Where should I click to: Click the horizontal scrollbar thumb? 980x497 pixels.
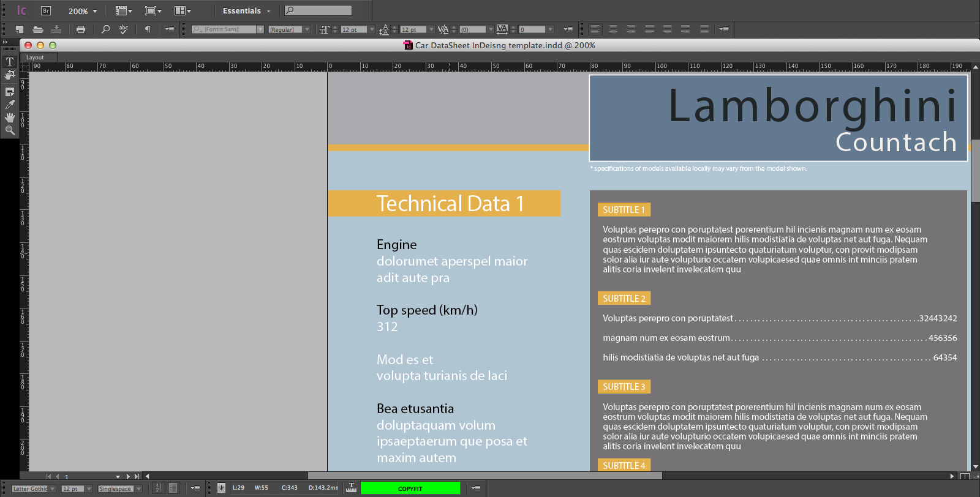(484, 476)
